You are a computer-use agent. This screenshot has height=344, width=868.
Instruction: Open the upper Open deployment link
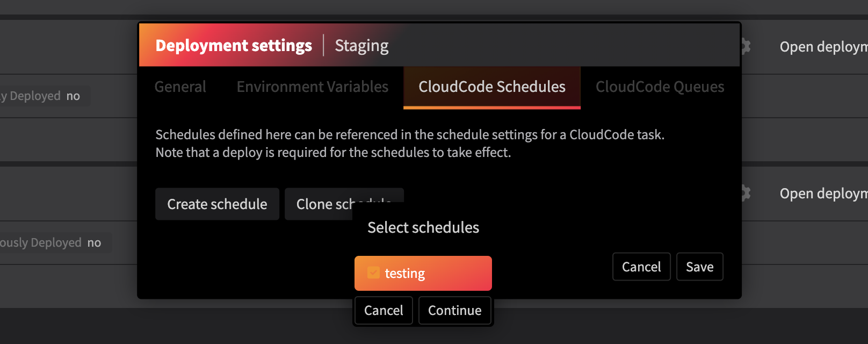(823, 47)
